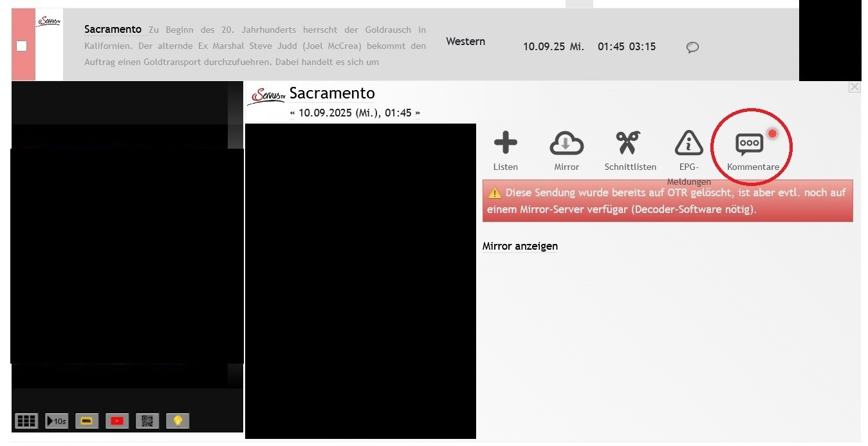Click the YouTube search button
The height and width of the screenshot is (446, 868).
(117, 421)
